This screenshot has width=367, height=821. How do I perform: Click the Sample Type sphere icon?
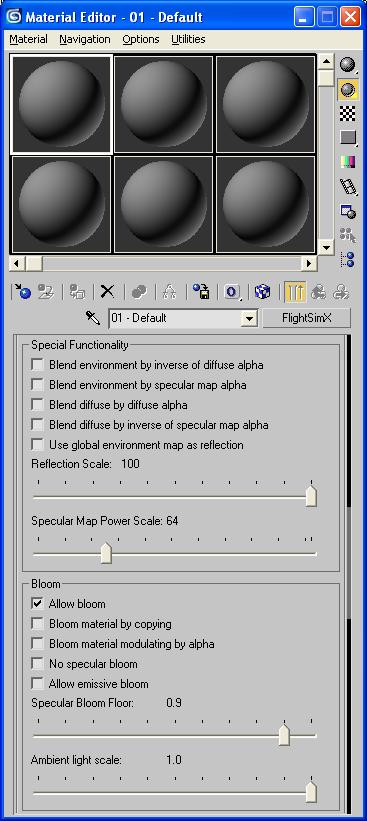coord(348,65)
